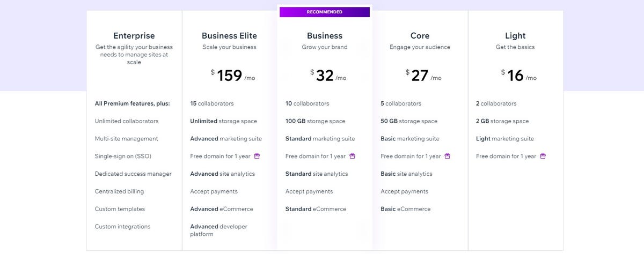This screenshot has width=644, height=254.
Task: Click the gift icon in Light plan
Action: click(x=543, y=156)
